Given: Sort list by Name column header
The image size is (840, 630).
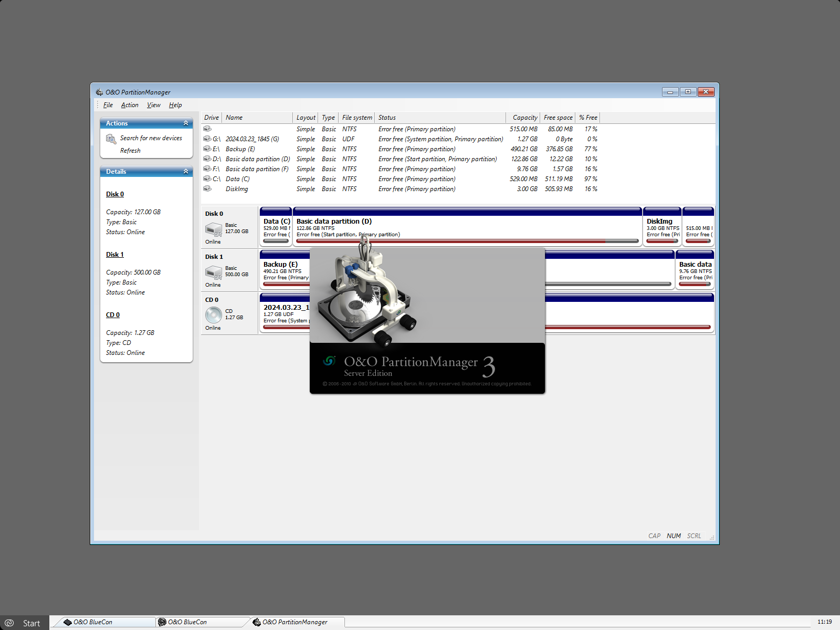Looking at the screenshot, I should pyautogui.click(x=257, y=118).
